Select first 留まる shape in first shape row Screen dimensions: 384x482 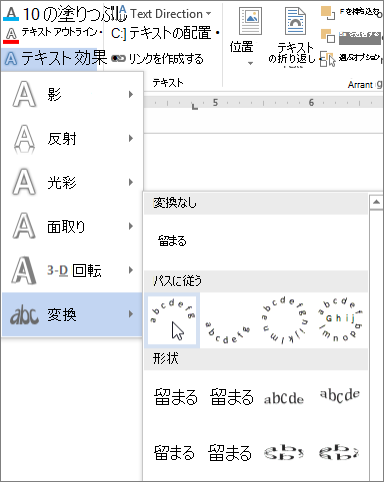click(x=176, y=397)
